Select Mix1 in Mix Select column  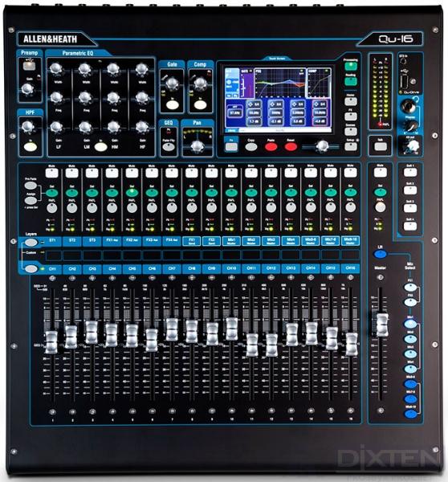pyautogui.click(x=410, y=324)
